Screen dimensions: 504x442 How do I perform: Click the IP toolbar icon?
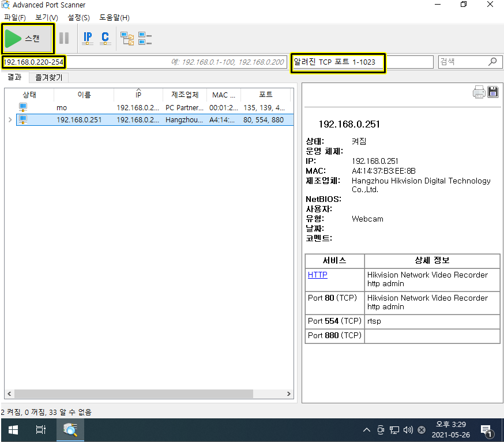(x=88, y=38)
